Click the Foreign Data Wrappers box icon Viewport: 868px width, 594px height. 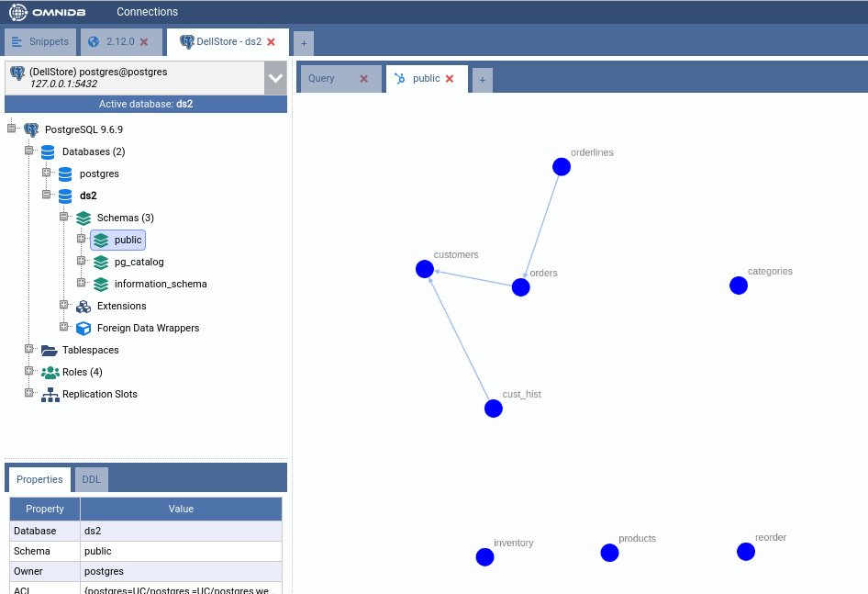point(83,328)
